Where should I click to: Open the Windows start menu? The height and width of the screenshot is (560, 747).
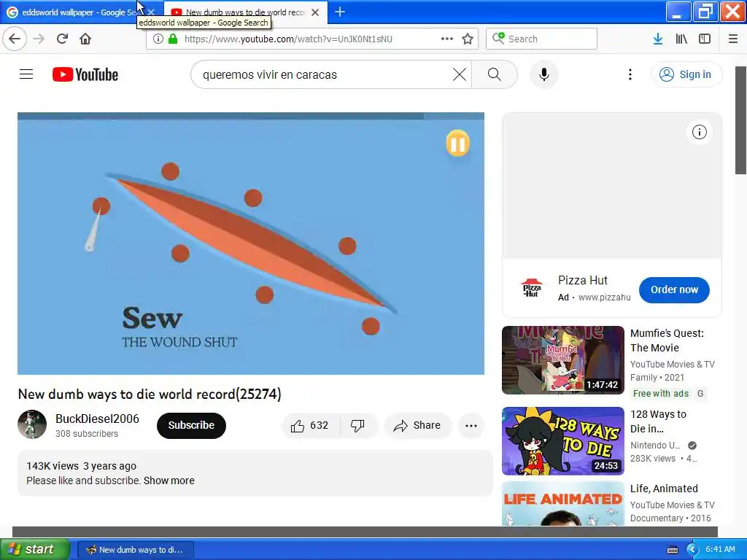(35, 550)
